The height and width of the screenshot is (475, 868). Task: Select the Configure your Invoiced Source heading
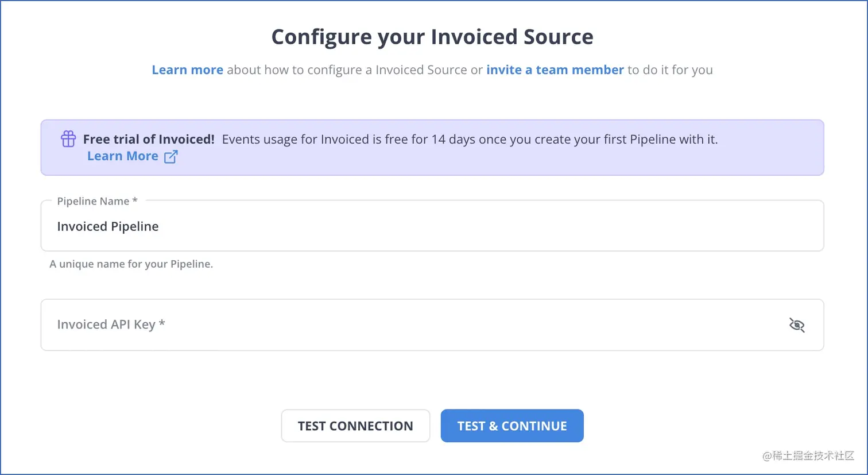tap(433, 36)
